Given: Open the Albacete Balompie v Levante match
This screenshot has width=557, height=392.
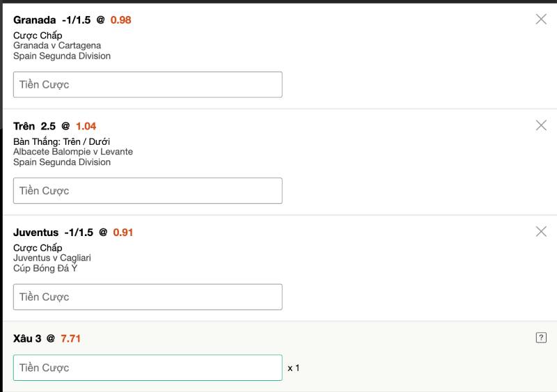Looking at the screenshot, I should coord(73,152).
